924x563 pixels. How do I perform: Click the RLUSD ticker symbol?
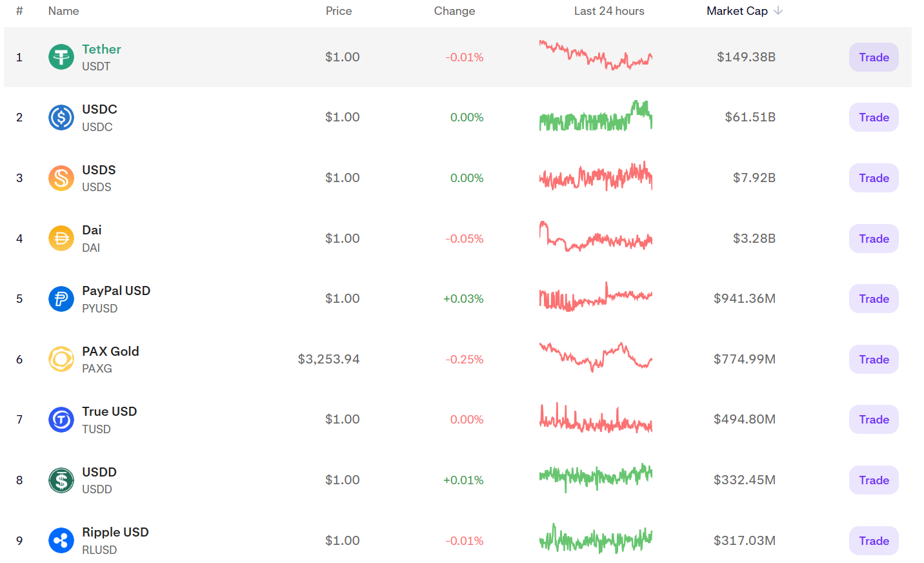point(99,550)
